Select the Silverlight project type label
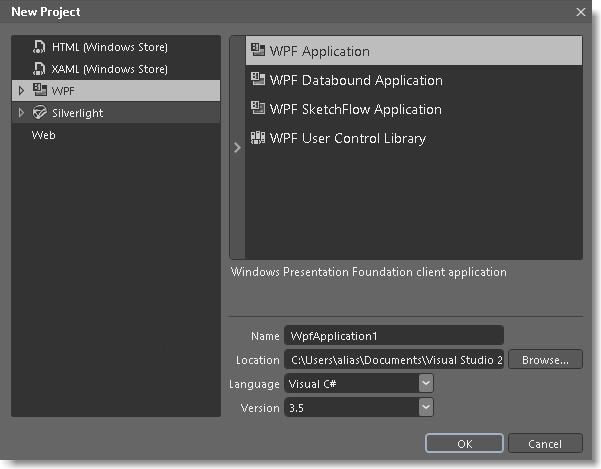Viewport: 601px width, 469px height. [77, 113]
